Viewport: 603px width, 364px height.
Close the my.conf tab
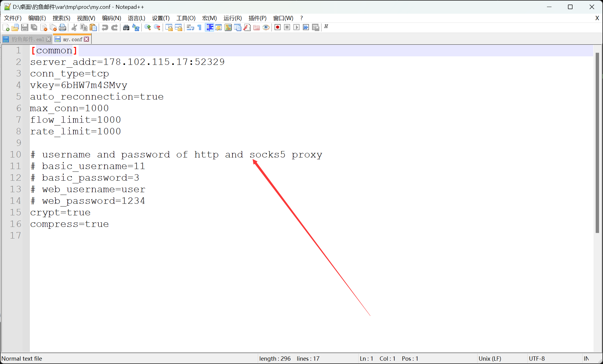(x=87, y=39)
